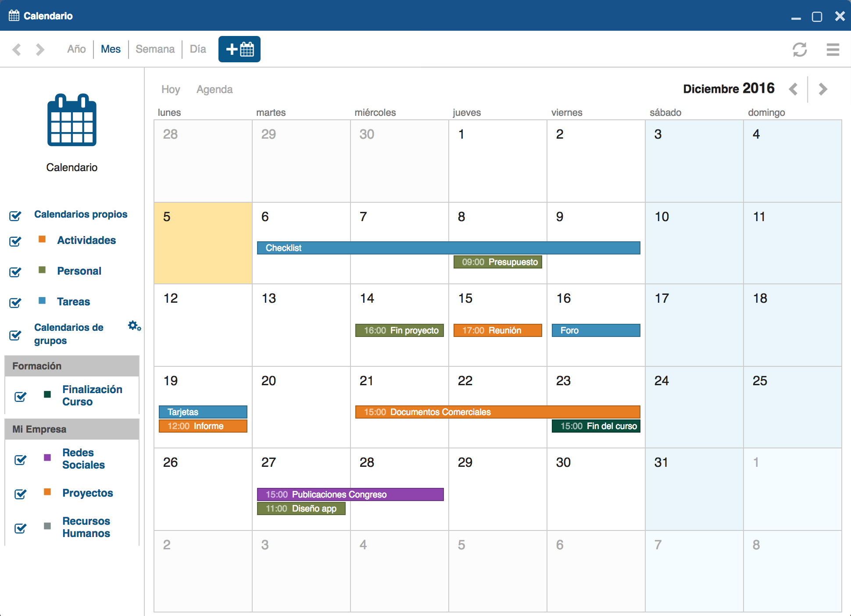Click the add new event calendar button
Viewport: 851px width, 616px height.
[x=239, y=49]
